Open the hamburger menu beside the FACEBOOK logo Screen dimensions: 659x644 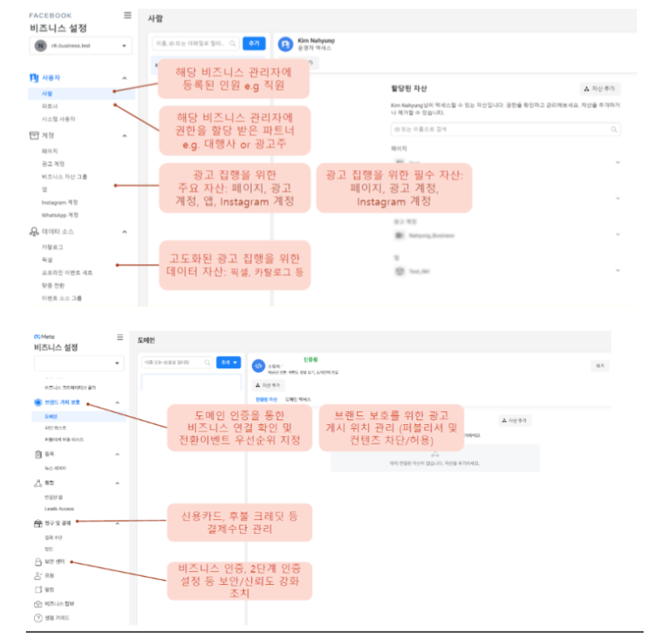(x=127, y=15)
